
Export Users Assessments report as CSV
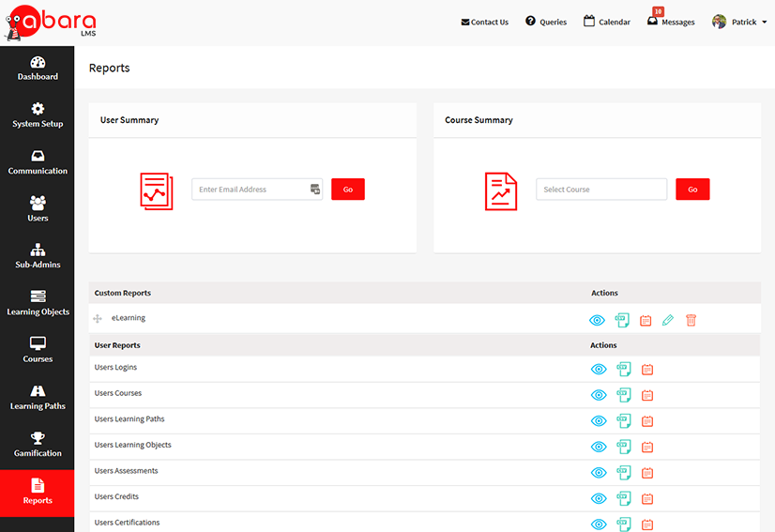point(624,473)
